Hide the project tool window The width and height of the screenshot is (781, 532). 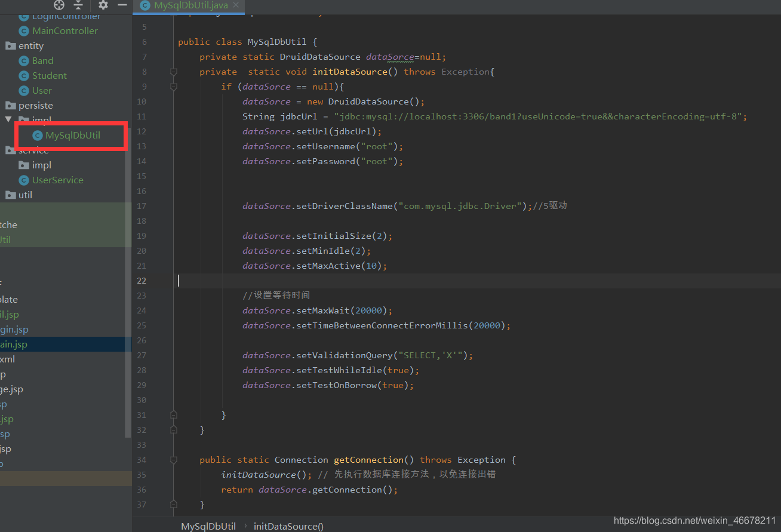click(122, 5)
